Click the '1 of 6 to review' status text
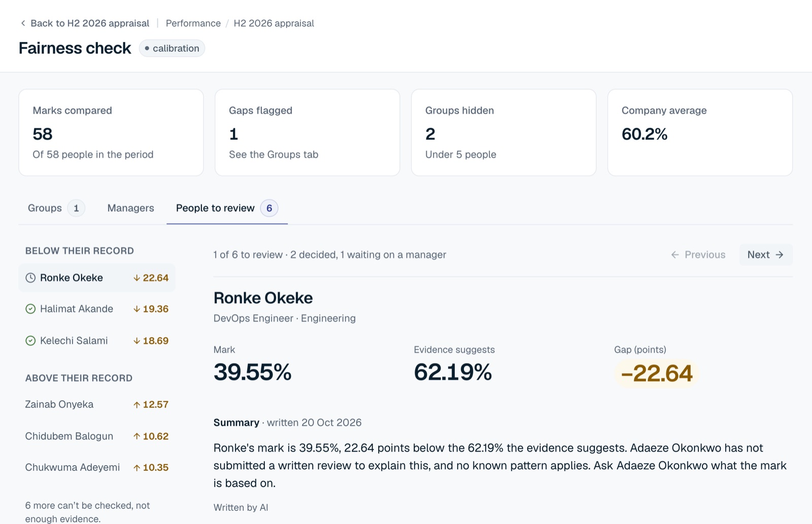 tap(248, 255)
